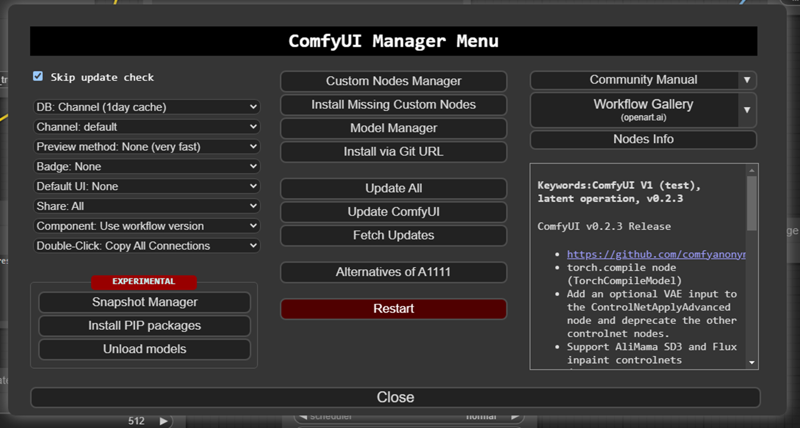Expand the Workflow Gallery arrow menu
This screenshot has height=428, width=800.
point(747,110)
